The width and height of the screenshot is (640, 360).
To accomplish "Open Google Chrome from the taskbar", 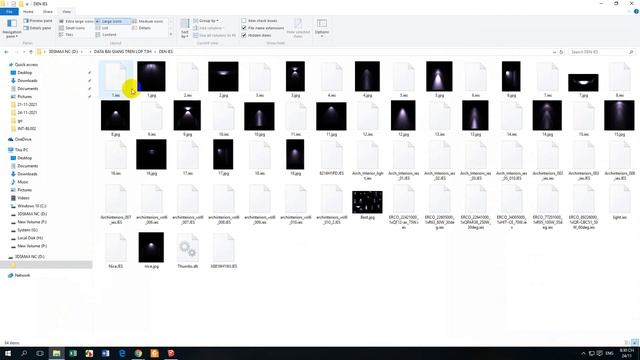I will coord(138,353).
